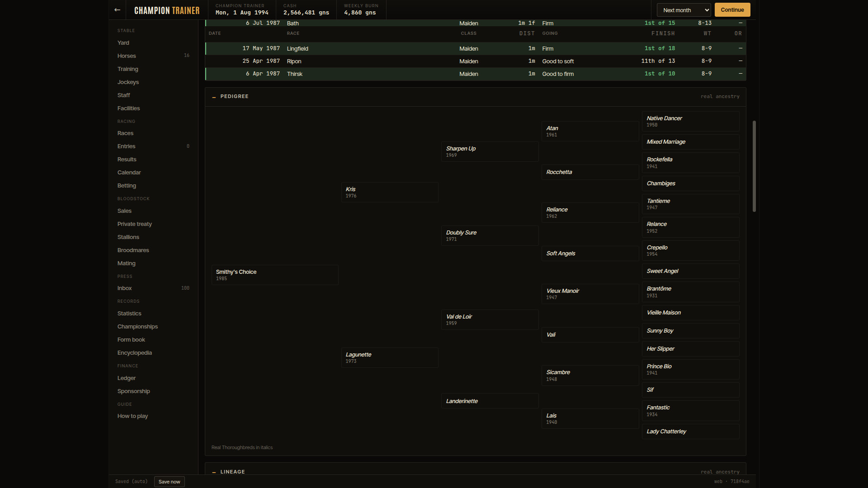Click the Native Dancer ancestor card
Image resolution: width=868 pixels, height=488 pixels.
coord(690,122)
